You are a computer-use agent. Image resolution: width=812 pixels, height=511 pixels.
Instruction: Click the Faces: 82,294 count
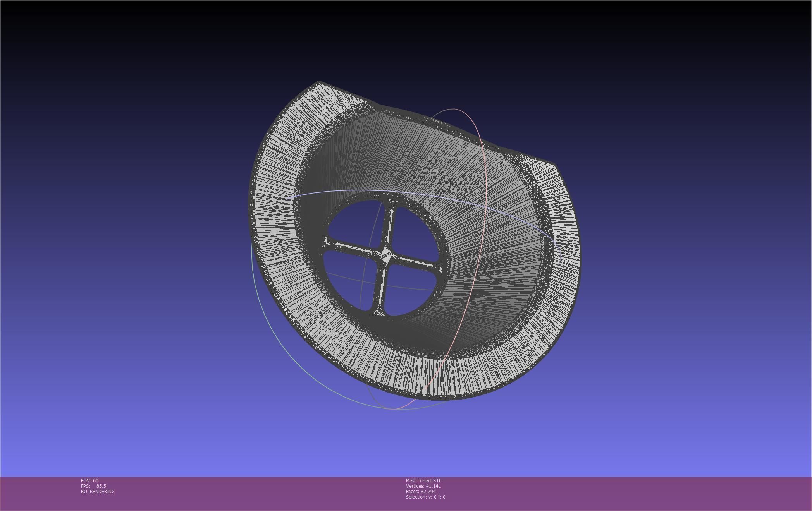421,491
